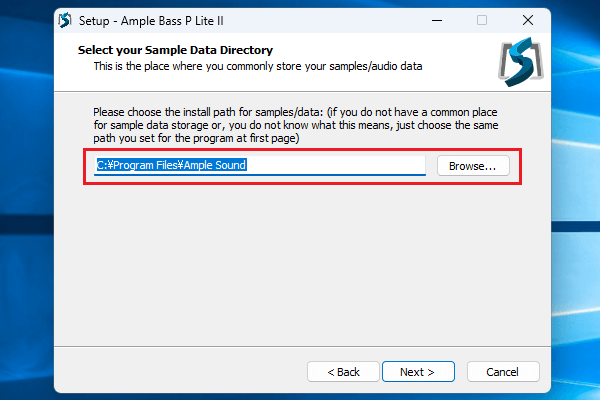Minimize the Setup window
Screen dimensions: 600x400
coord(437,20)
